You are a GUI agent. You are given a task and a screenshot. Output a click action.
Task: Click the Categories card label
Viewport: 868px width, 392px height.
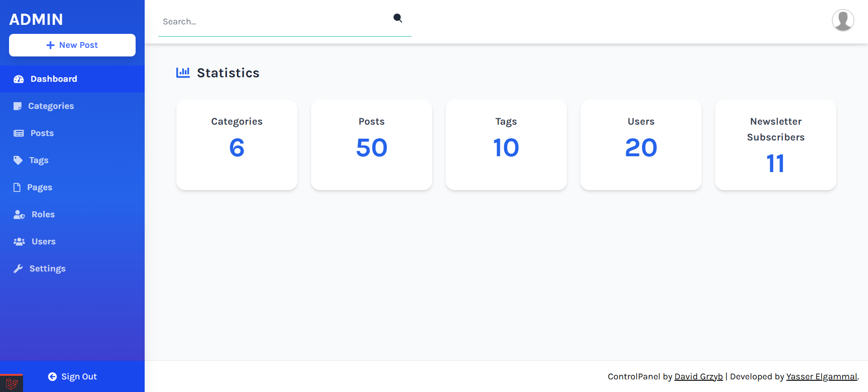coord(237,121)
